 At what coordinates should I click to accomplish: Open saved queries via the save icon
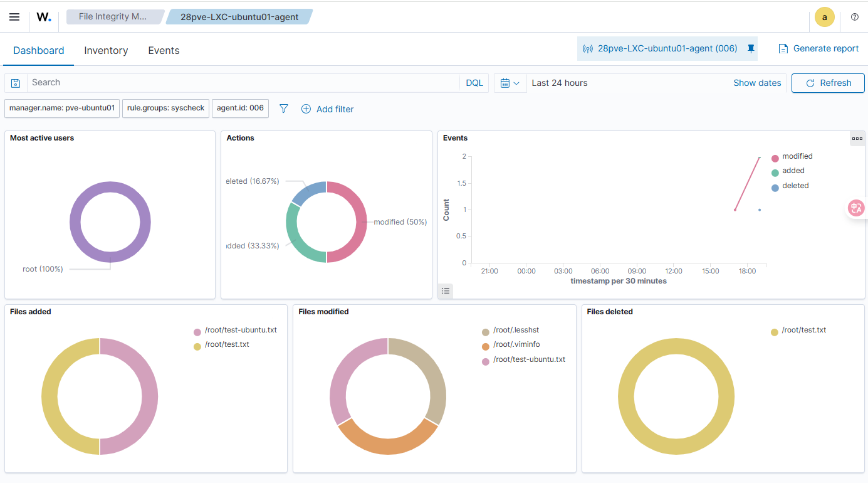click(x=15, y=82)
